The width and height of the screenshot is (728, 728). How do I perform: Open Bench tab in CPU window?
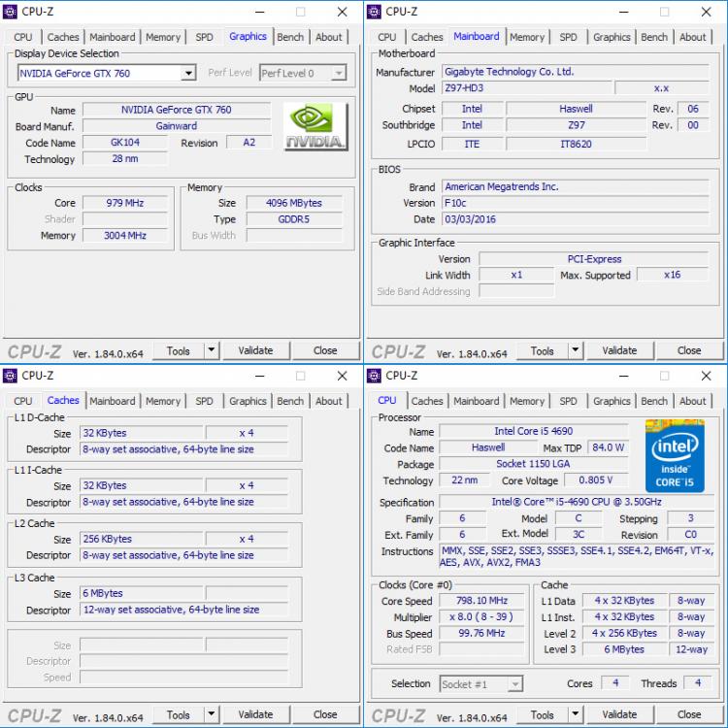[x=654, y=401]
